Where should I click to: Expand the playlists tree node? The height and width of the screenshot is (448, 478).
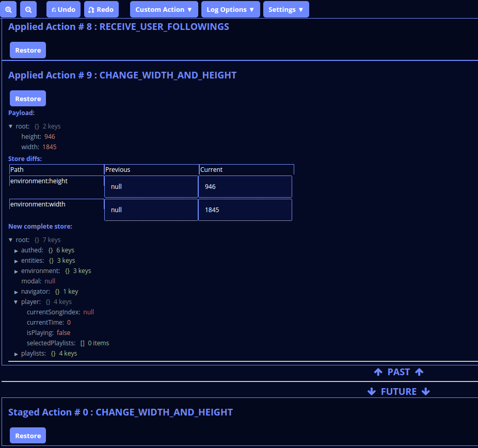coord(16,353)
